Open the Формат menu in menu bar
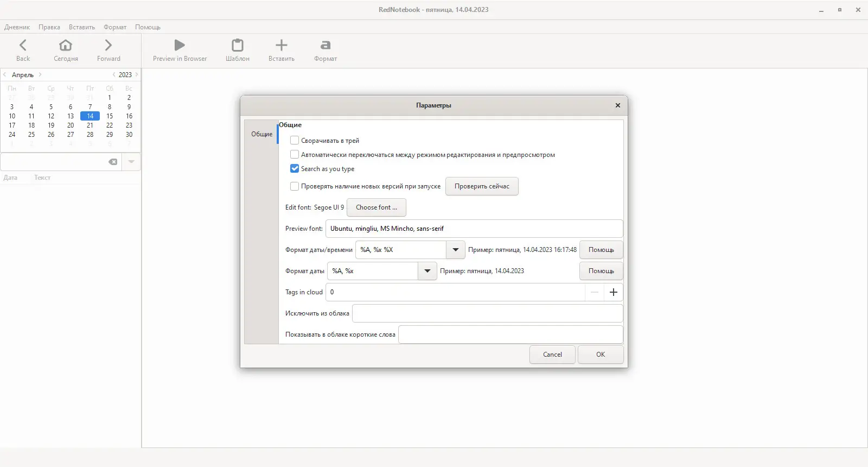 115,27
